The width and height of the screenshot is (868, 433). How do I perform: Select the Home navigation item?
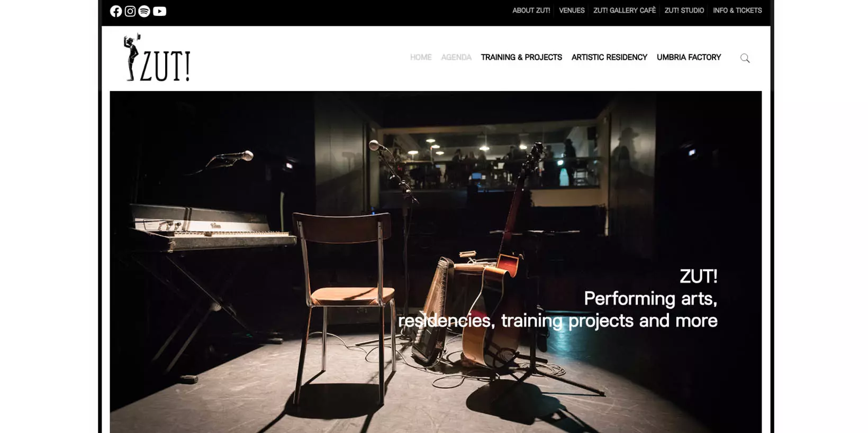click(421, 57)
